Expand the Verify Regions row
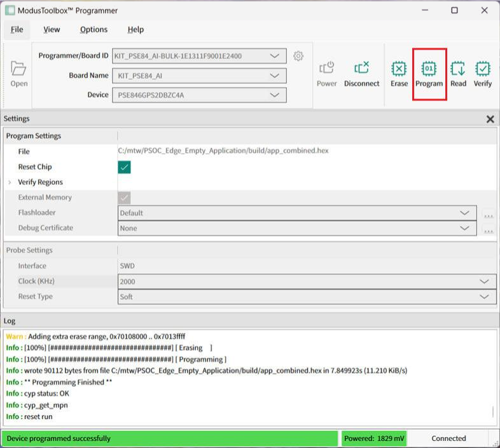The height and width of the screenshot is (448, 500). (10, 182)
